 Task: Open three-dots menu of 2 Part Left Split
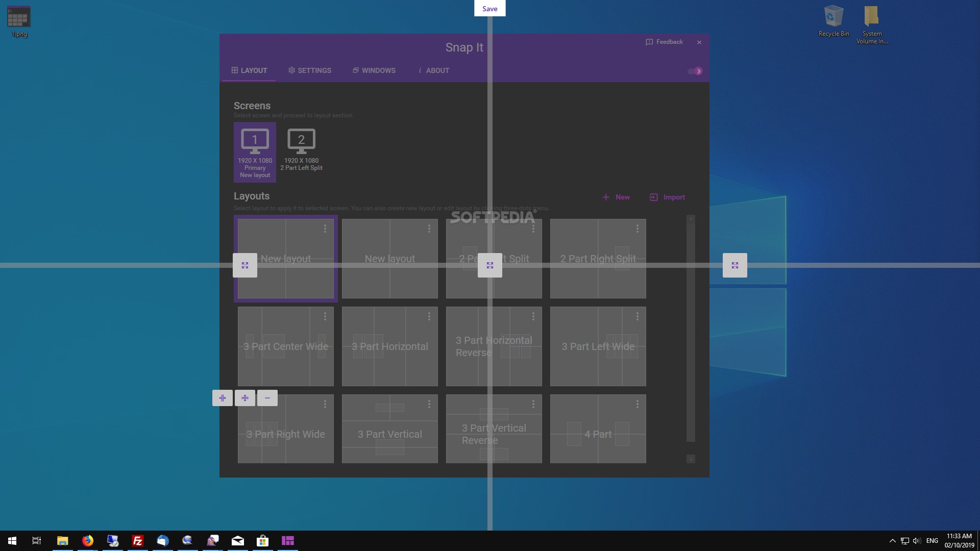pos(533,229)
